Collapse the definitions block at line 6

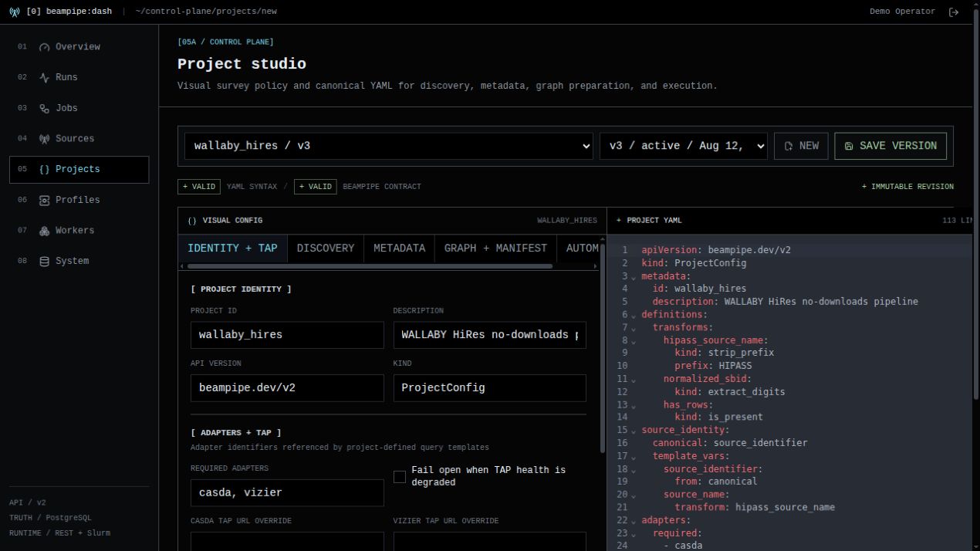(634, 316)
